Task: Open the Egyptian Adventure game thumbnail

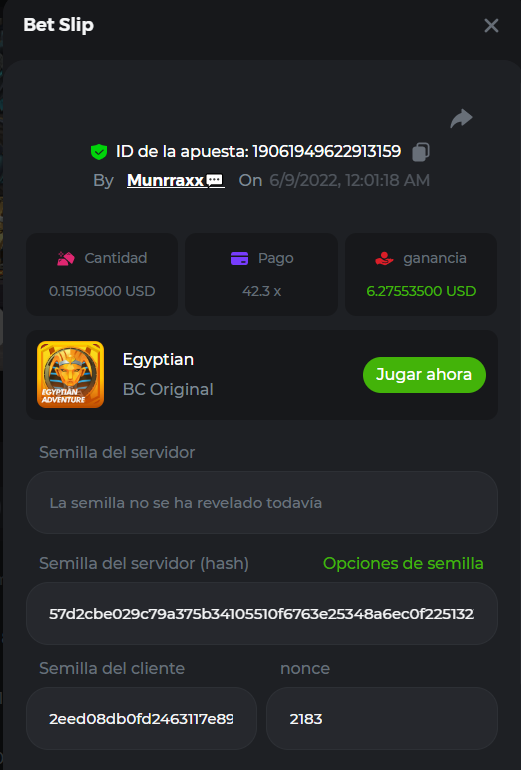Action: click(70, 375)
